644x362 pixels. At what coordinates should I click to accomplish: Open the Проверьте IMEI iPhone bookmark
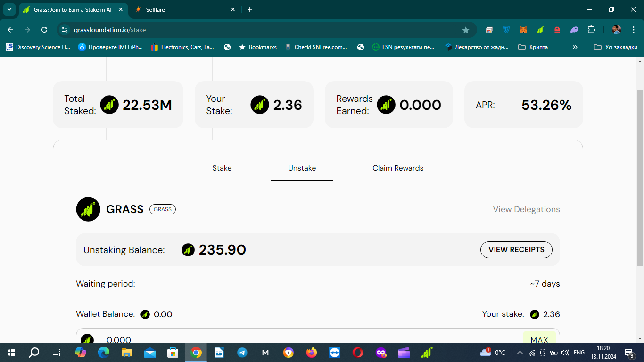(111, 47)
